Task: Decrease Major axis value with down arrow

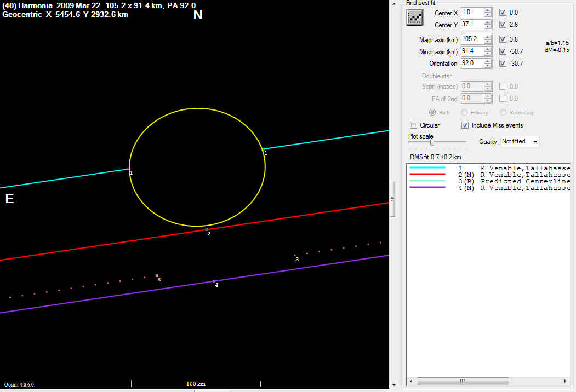Action: [x=487, y=42]
